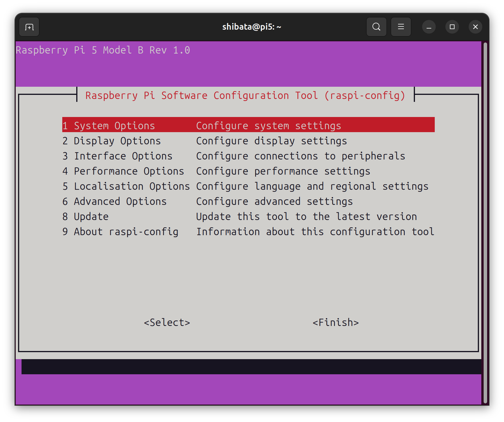Screen dimensions: 504x422
Task: Click the search icon in the title bar
Action: 376,27
